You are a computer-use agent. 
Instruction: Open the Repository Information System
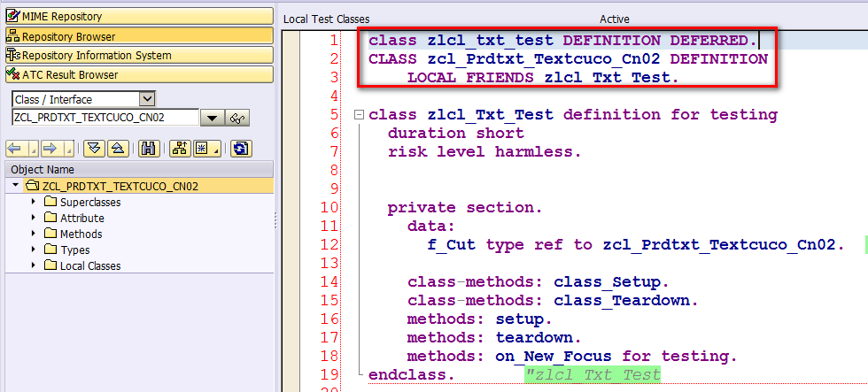[140, 55]
